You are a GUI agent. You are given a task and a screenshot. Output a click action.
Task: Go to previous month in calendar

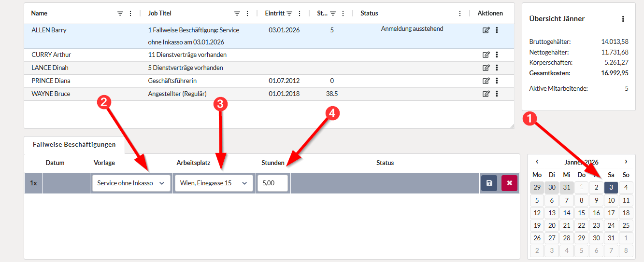[x=537, y=162]
